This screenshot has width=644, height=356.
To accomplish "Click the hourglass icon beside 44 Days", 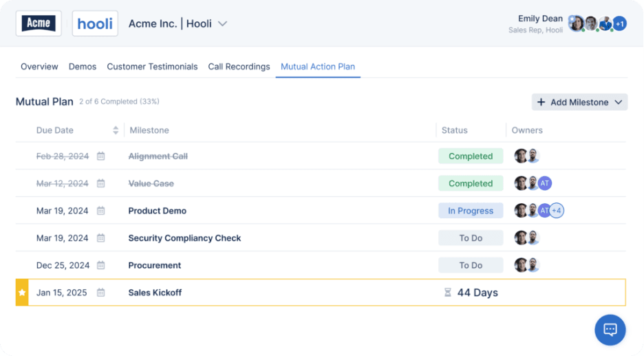I will [448, 292].
